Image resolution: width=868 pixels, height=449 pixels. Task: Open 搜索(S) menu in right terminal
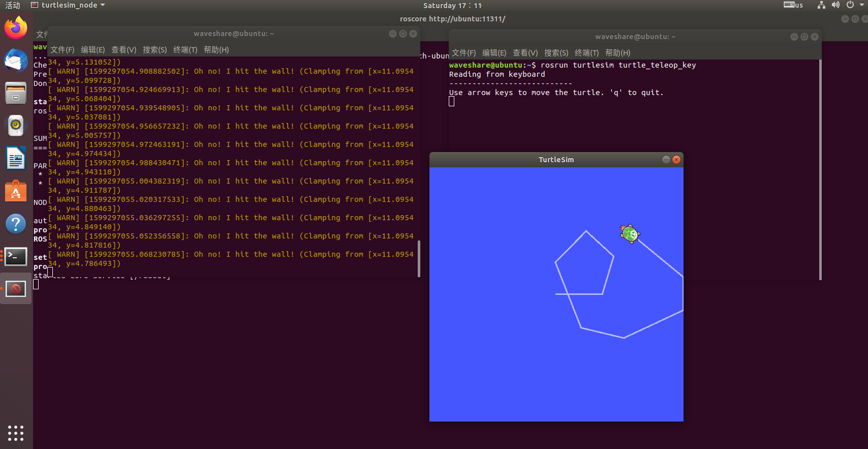556,53
